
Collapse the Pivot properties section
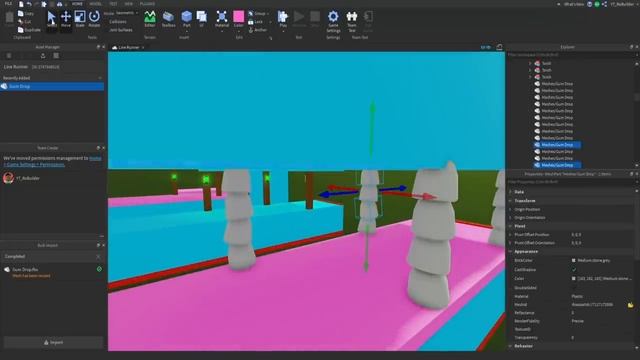coord(511,226)
